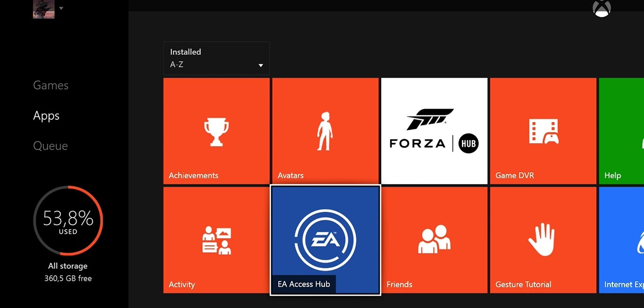Screen dimensions: 644x308
Task: Launch the EA Access Hub tile
Action: click(x=325, y=240)
